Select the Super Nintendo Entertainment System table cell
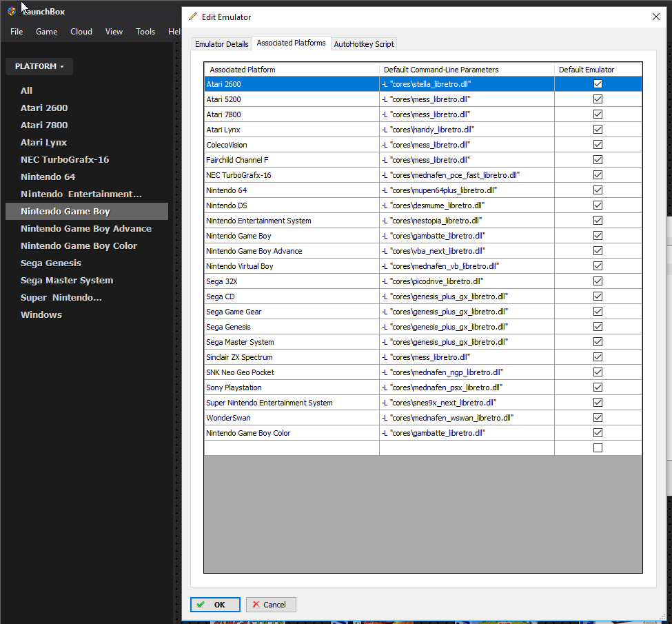 click(292, 403)
